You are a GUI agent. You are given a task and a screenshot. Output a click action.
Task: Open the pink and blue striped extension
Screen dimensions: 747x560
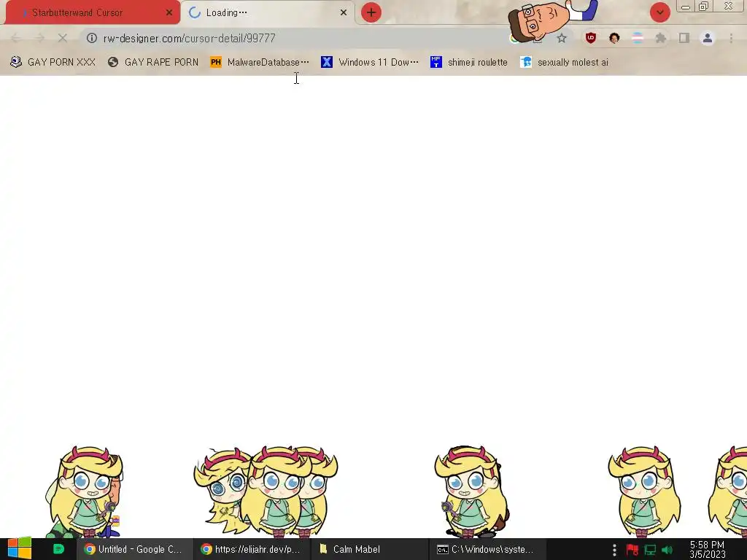click(638, 38)
